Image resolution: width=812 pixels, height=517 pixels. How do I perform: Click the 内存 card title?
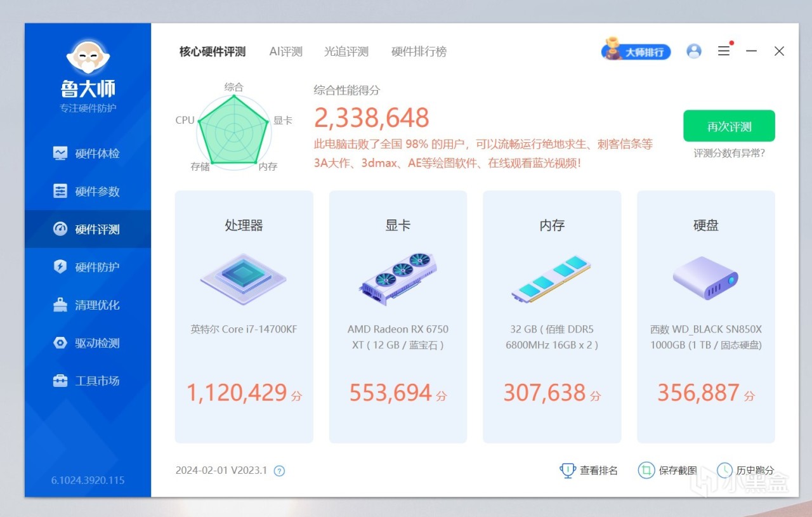click(x=552, y=225)
